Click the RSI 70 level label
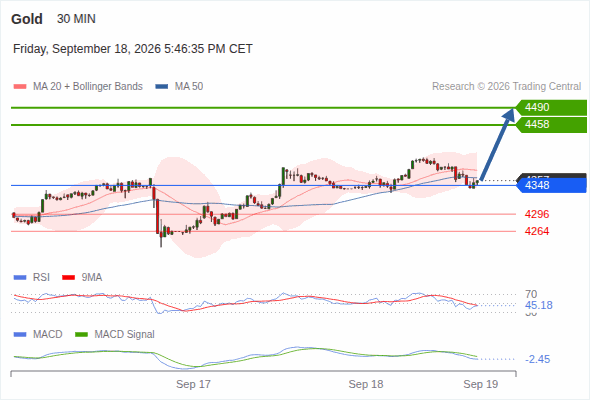Viewport: 590px width, 400px height. pyautogui.click(x=531, y=294)
